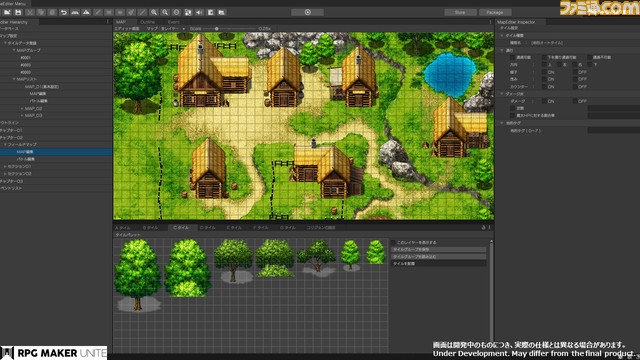Select the eyedropper tool icon

point(131,12)
